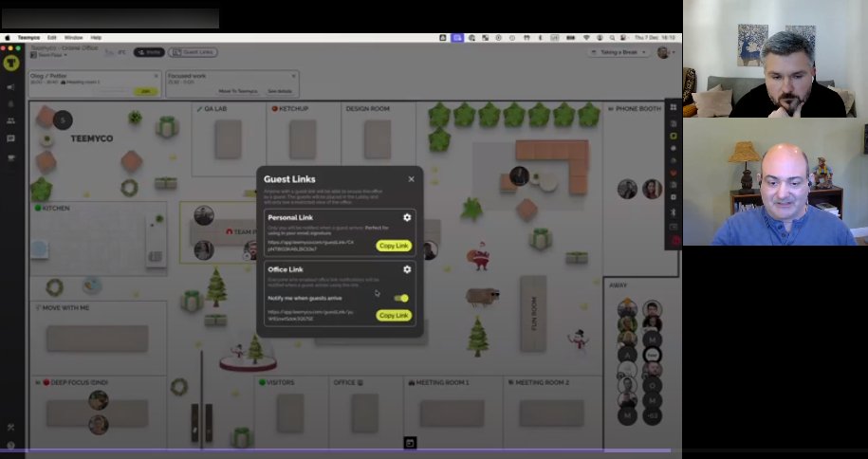Enter the KETCHUP room
This screenshot has height=459, width=868.
click(x=303, y=139)
